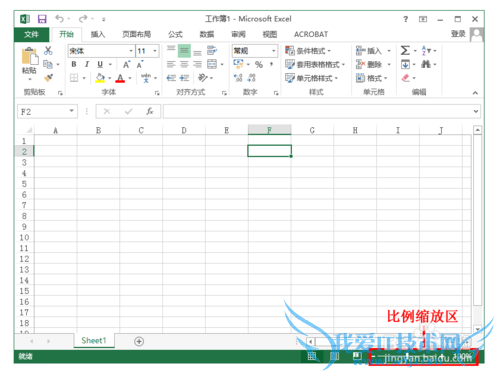Toggle align text left

171,64
